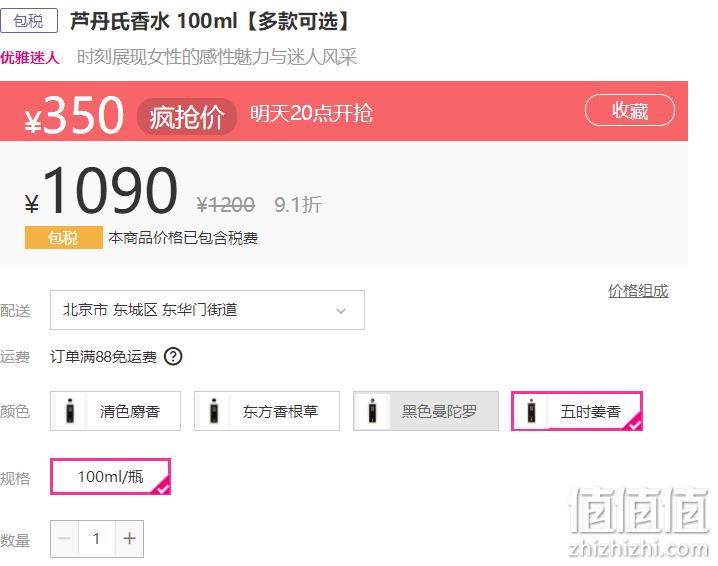The width and height of the screenshot is (718, 566).
Task: Toggle the 五时姜香 selected color option
Action: coord(577,411)
